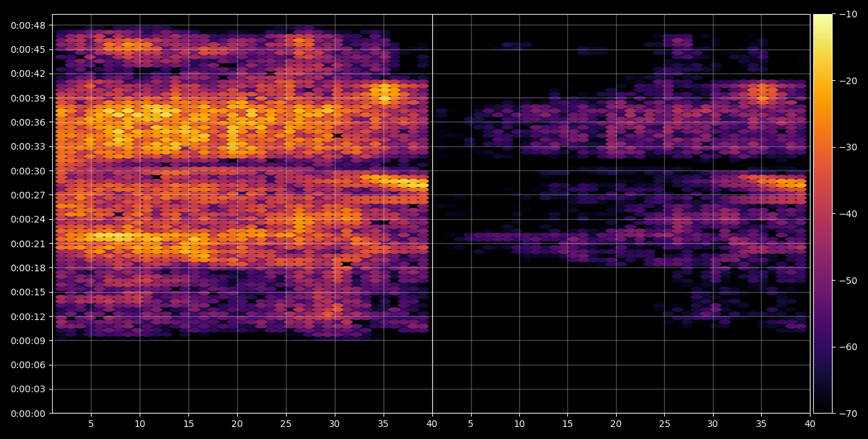
Task: Select the 0:00:45 time axis label
Action: click(x=28, y=49)
